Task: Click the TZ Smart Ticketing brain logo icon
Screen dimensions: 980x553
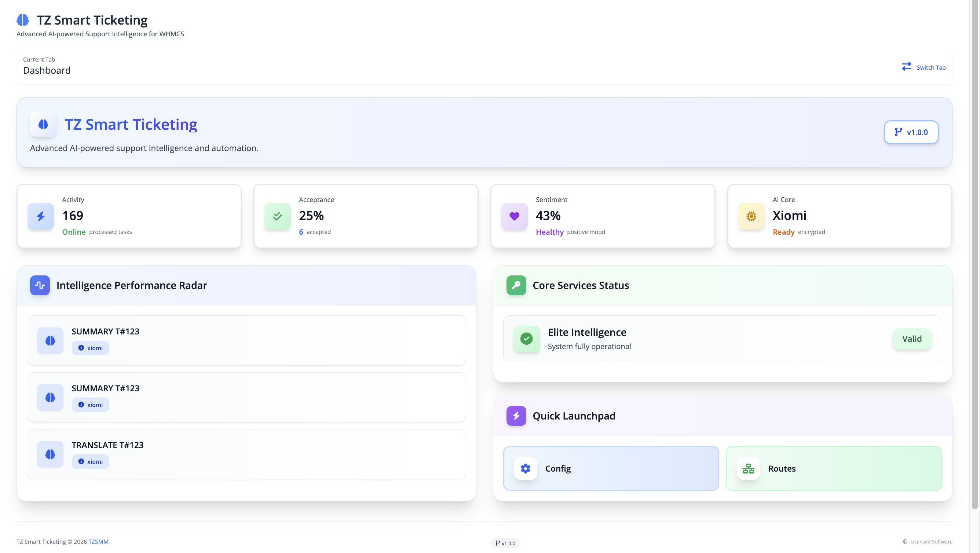Action: click(x=22, y=20)
